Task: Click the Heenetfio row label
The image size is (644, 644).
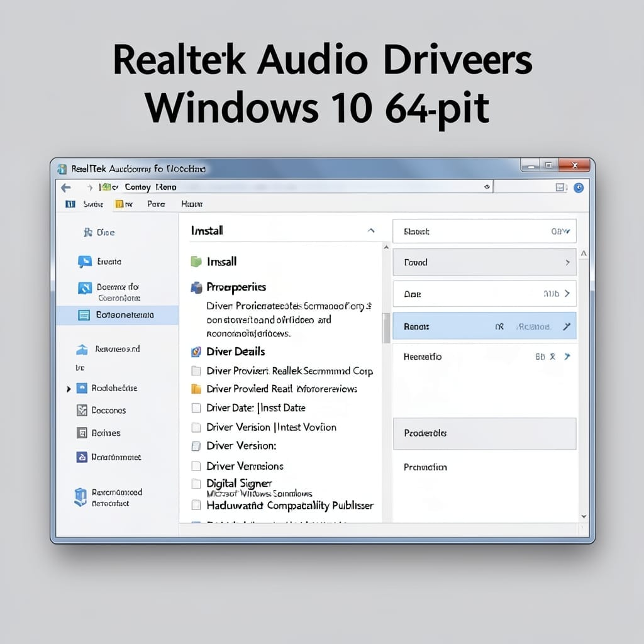Action: point(422,357)
